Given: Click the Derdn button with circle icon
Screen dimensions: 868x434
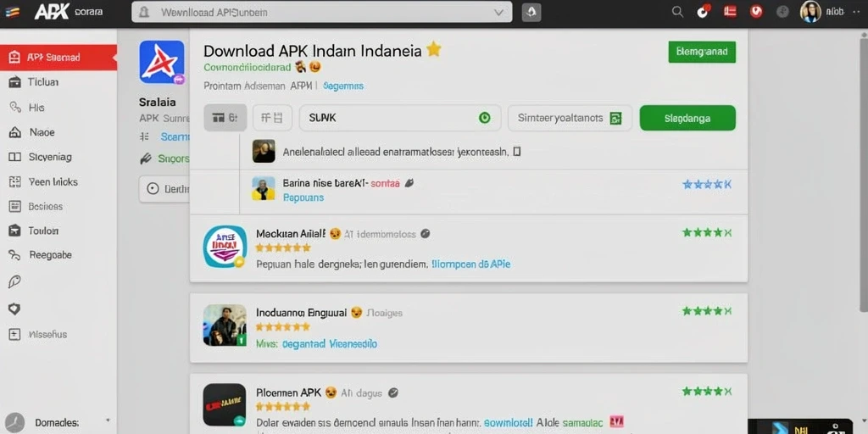Looking at the screenshot, I should click(x=164, y=189).
